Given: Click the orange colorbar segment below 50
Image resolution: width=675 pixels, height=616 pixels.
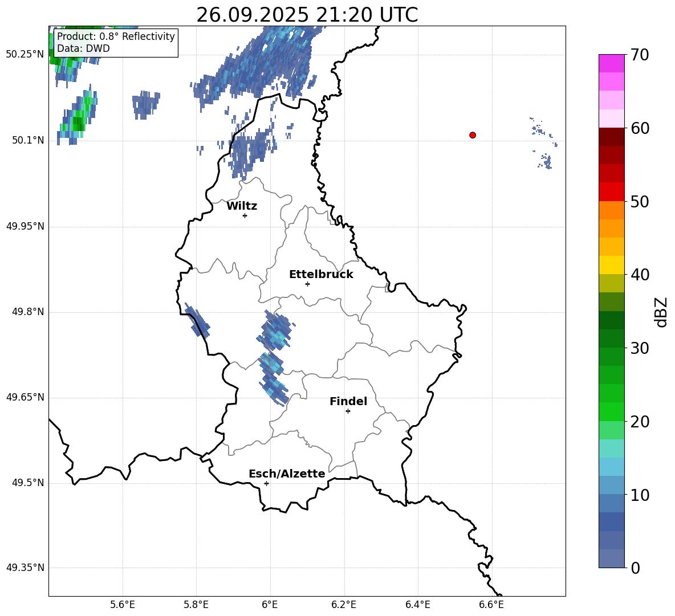Looking at the screenshot, I should click(x=611, y=210).
